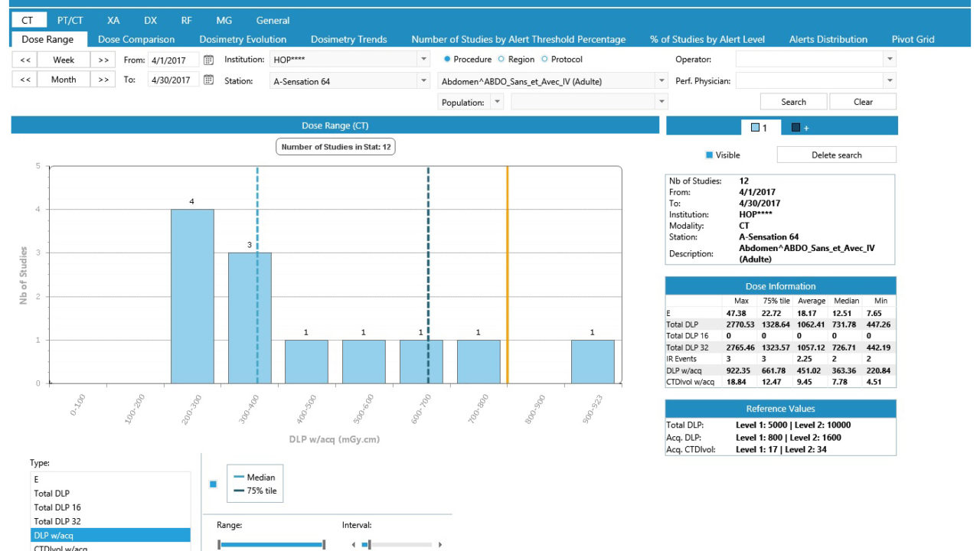Click the Range slider track
The width and height of the screenshot is (980, 551).
click(x=271, y=544)
